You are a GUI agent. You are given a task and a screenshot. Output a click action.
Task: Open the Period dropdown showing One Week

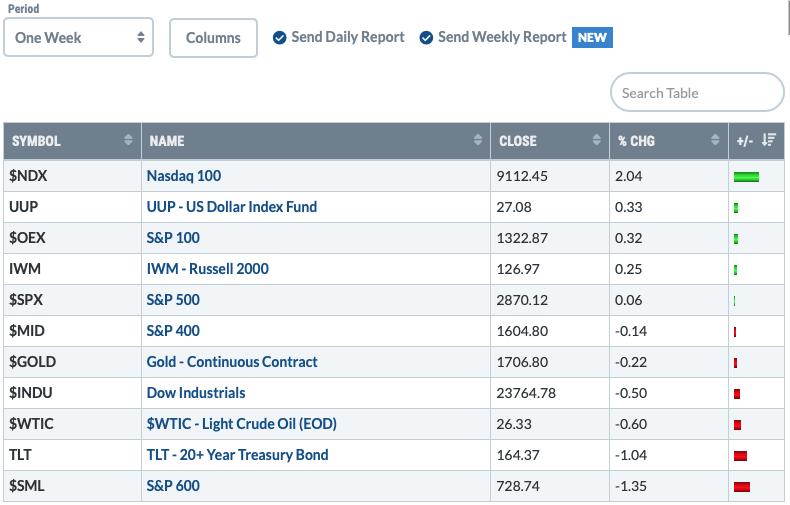78,37
